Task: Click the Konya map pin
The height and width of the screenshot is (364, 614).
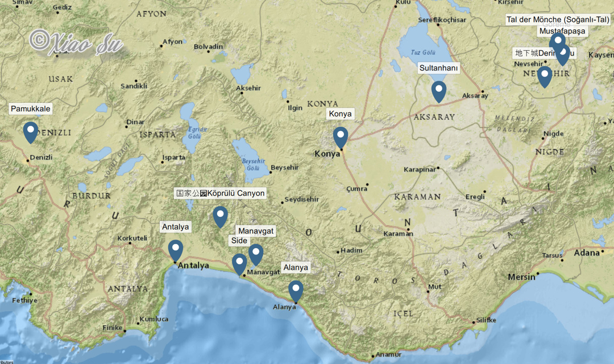Action: pyautogui.click(x=341, y=136)
